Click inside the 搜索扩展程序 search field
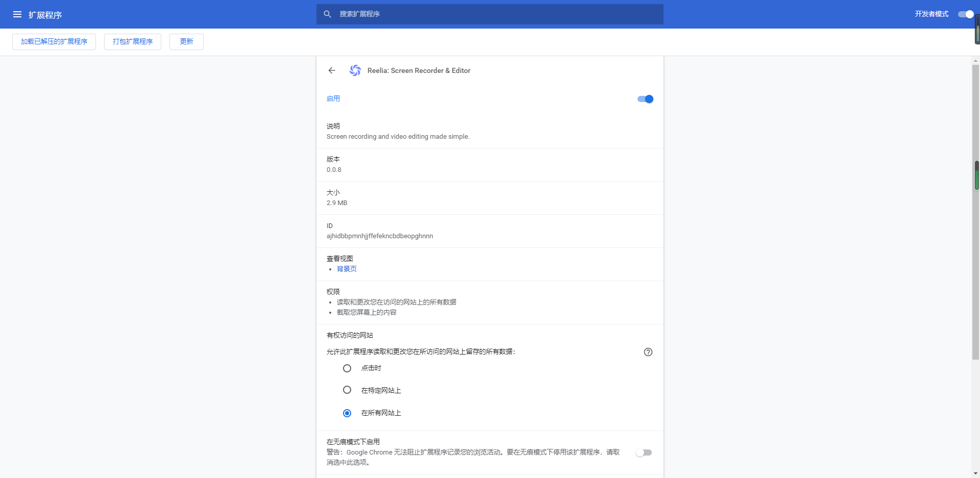The width and height of the screenshot is (980, 478). tap(490, 14)
